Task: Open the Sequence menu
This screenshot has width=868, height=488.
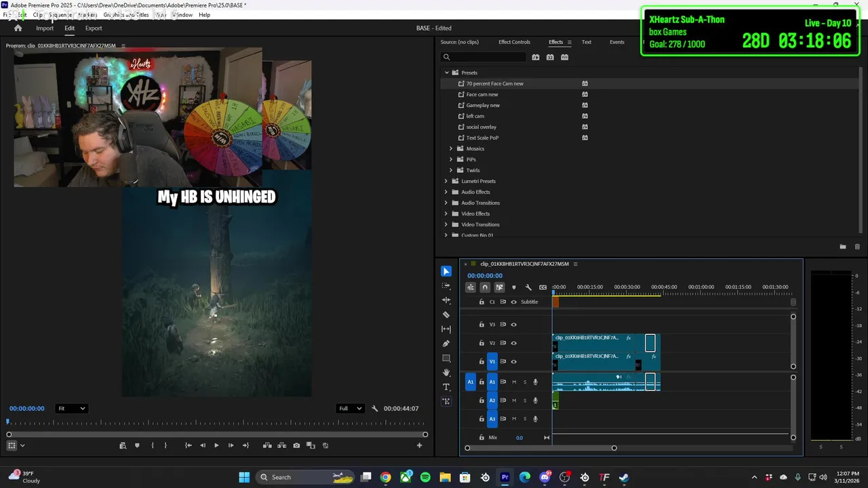Action: coord(59,15)
